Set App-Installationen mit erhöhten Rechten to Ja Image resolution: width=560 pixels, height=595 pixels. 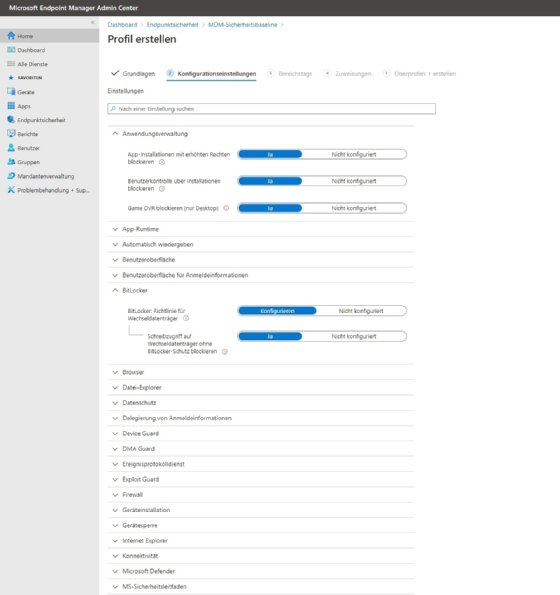tap(270, 154)
